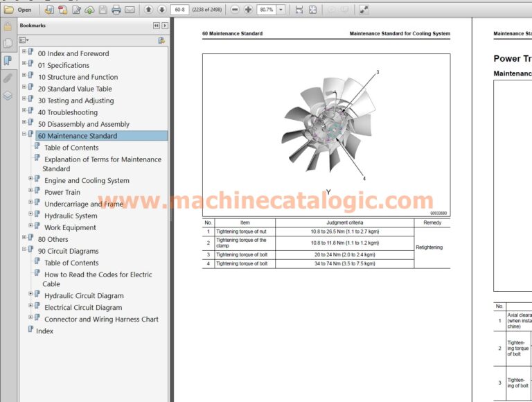Viewport: 532px width, 402px height.
Task: Click the expand panel right-arrow button
Action: click(165, 26)
